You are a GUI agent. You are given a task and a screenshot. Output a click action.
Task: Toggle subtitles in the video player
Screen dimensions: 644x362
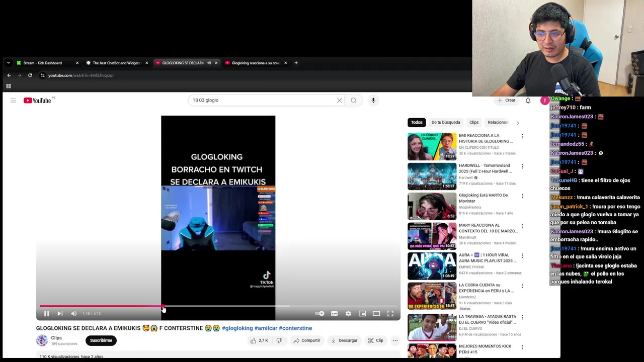click(334, 314)
